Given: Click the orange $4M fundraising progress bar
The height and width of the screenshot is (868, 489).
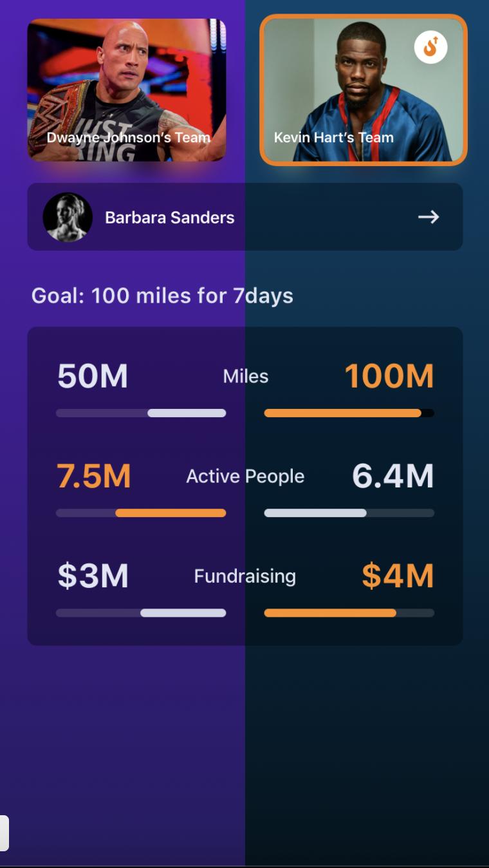Looking at the screenshot, I should point(349,613).
